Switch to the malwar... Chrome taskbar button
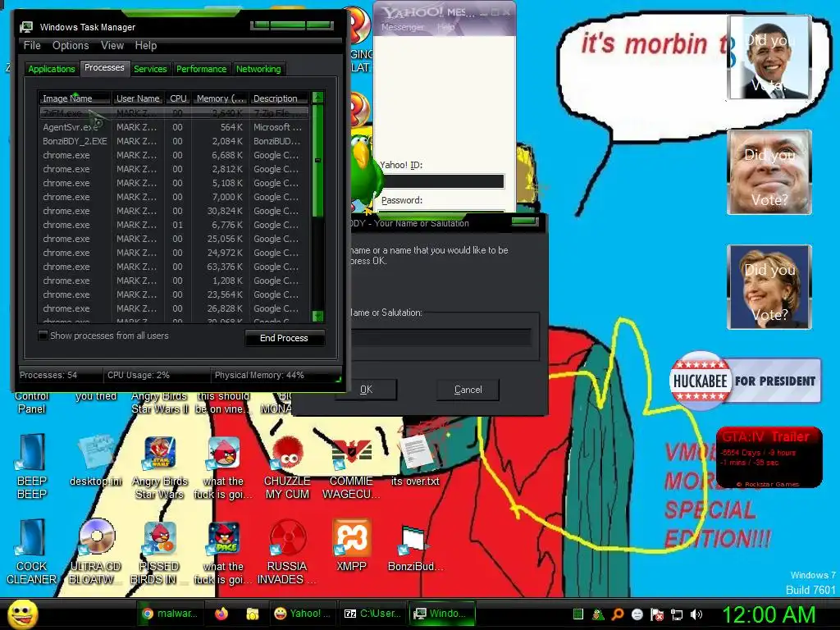 click(170, 614)
